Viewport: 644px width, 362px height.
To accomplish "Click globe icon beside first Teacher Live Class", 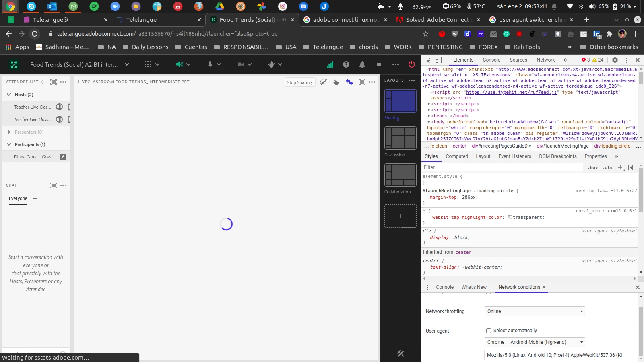I will point(60,107).
